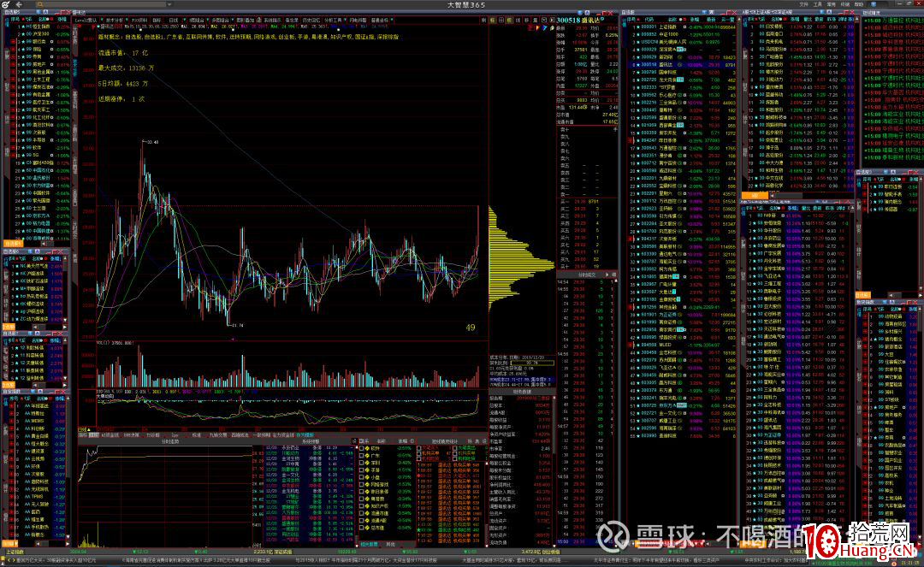Click the 日 icon in chart mini-toolbar
The width and height of the screenshot is (924, 567).
(500, 20)
